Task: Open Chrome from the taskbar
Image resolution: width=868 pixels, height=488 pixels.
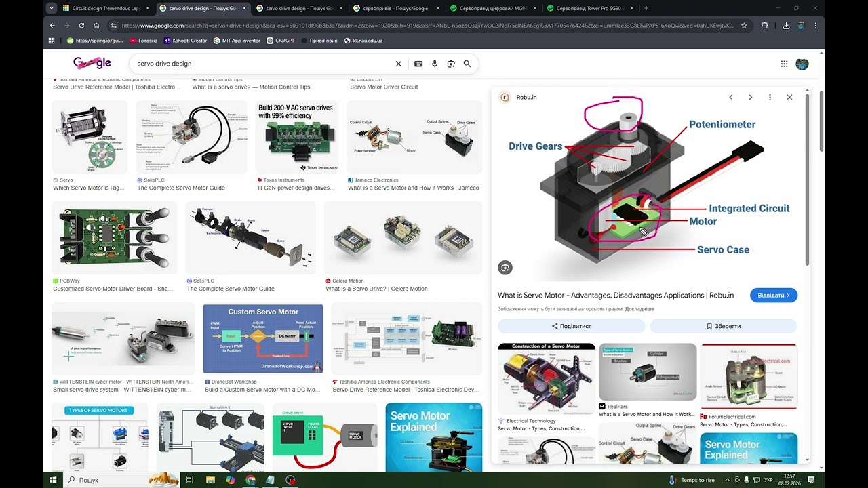Action: pyautogui.click(x=251, y=480)
